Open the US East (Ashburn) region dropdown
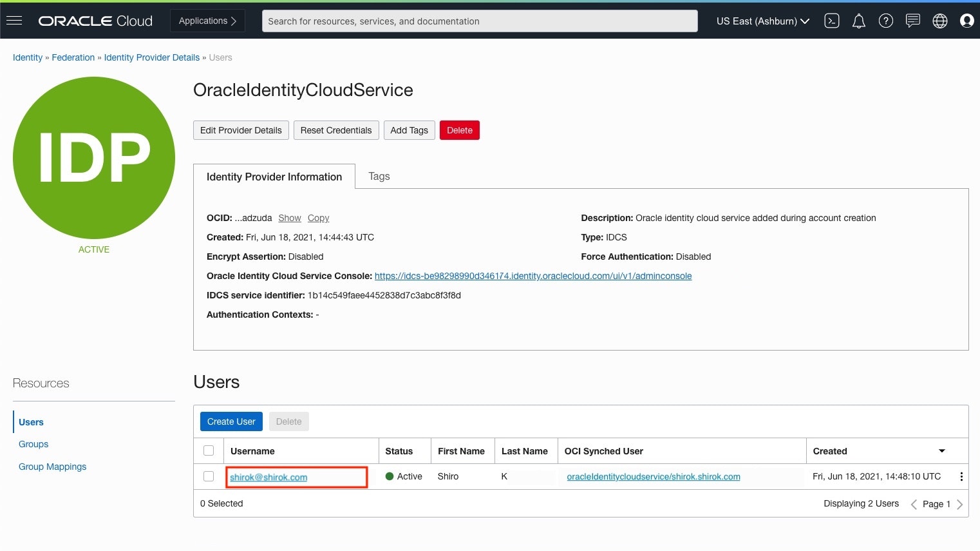The width and height of the screenshot is (980, 551). tap(763, 21)
